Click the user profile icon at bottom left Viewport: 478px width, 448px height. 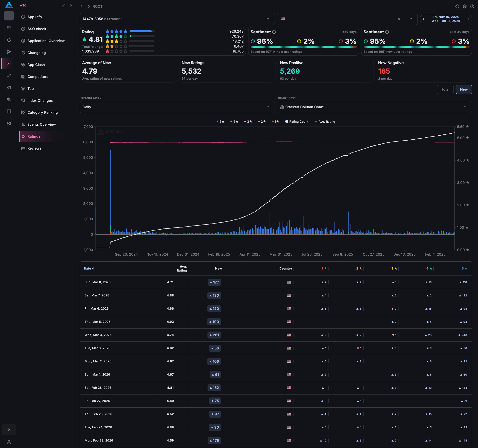tap(9, 442)
